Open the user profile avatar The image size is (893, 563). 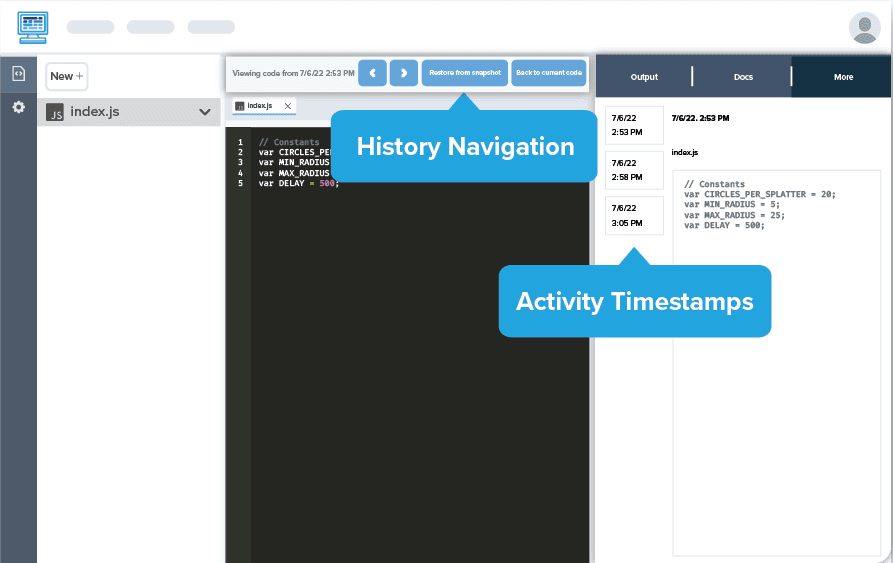click(x=863, y=28)
